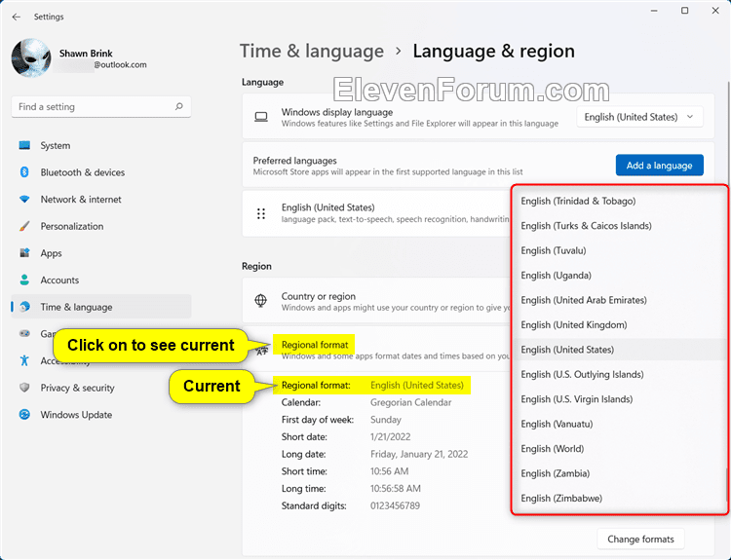Image resolution: width=731 pixels, height=560 pixels.
Task: Click the Windows display language monitor icon
Action: [261, 117]
